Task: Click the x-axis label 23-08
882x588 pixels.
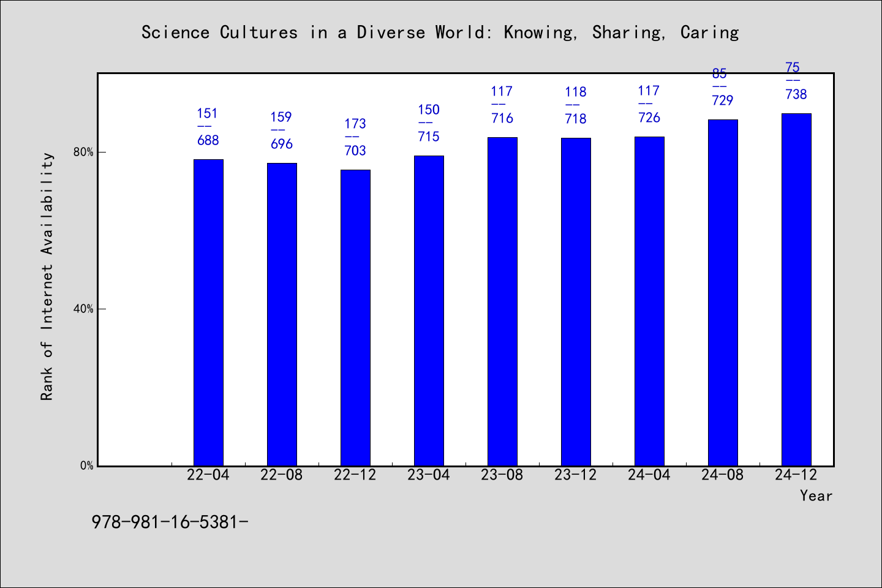Action: click(x=502, y=475)
